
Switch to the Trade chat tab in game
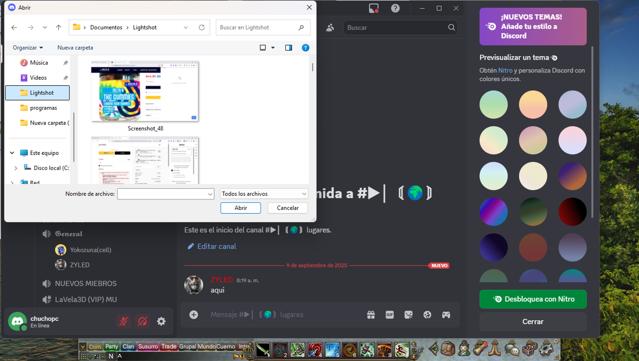169,346
